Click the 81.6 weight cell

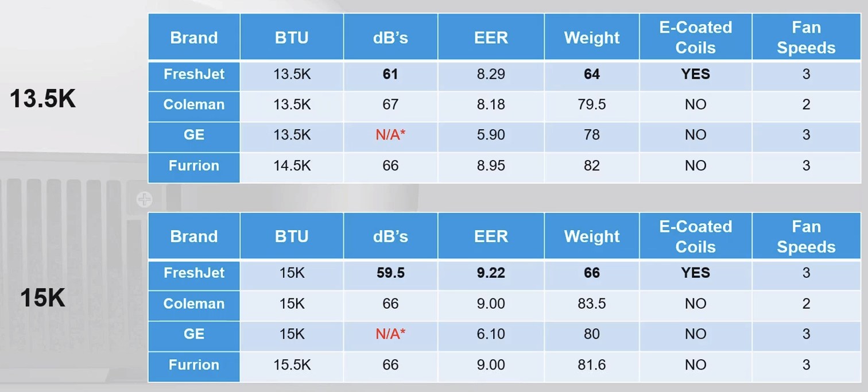pos(591,365)
